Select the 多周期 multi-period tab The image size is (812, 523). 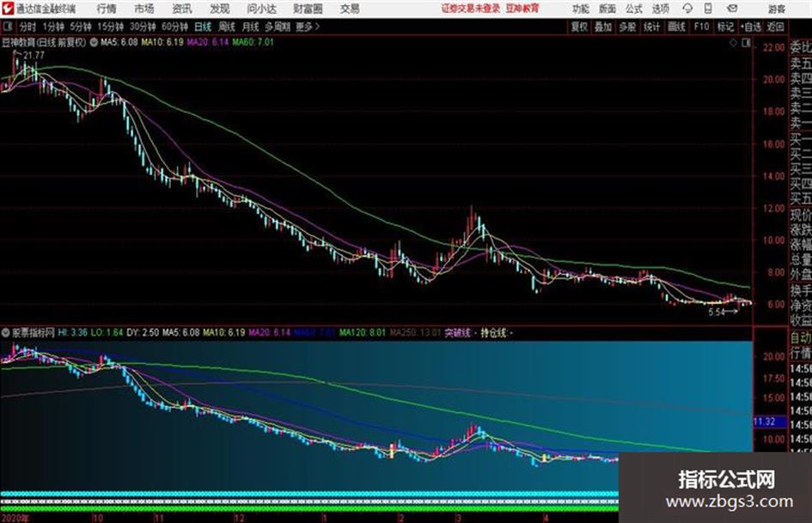[278, 27]
